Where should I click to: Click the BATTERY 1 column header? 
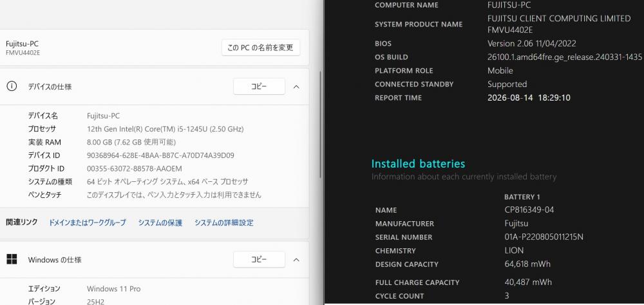pos(522,197)
